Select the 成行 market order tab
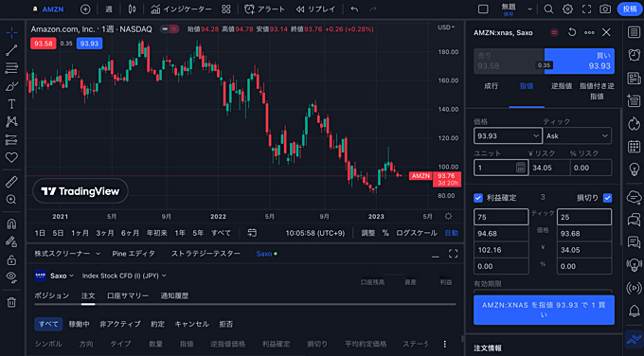Screen dimensions: 644x356 coord(492,86)
